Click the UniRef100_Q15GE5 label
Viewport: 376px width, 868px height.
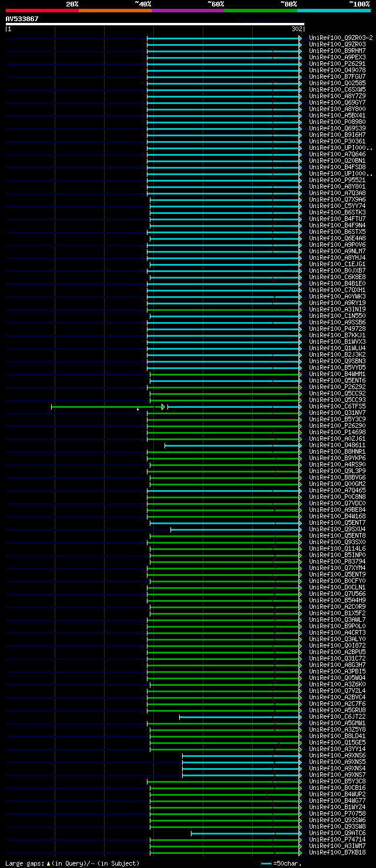coord(337,742)
